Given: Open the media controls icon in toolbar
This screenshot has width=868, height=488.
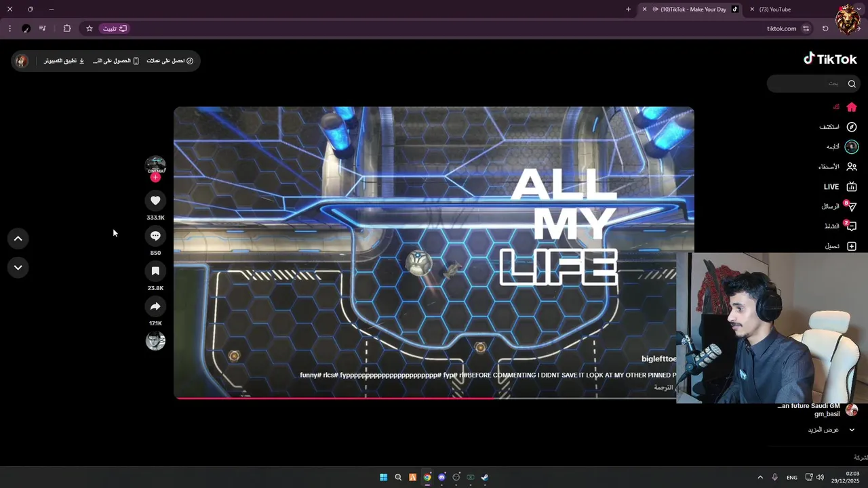Looking at the screenshot, I should [43, 28].
